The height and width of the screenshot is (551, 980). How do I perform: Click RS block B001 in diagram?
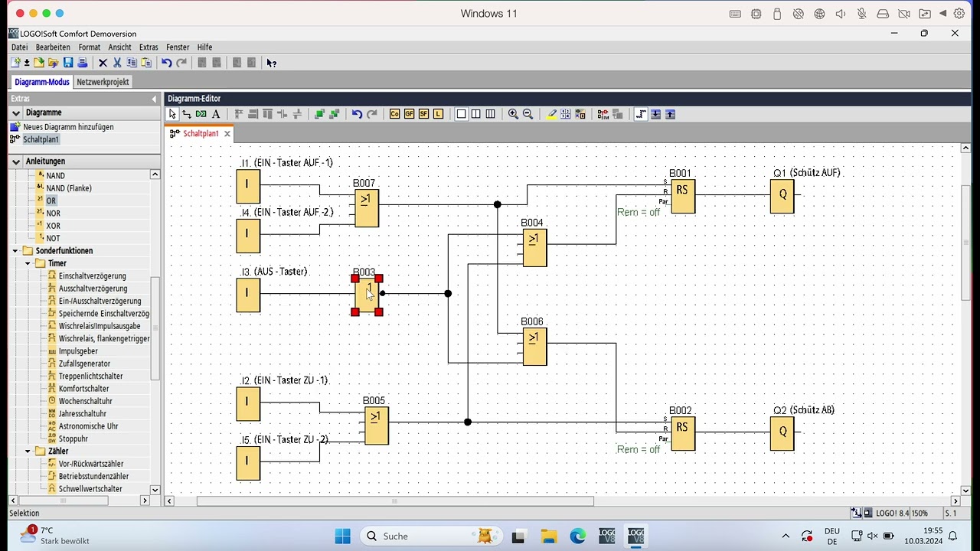[683, 196]
